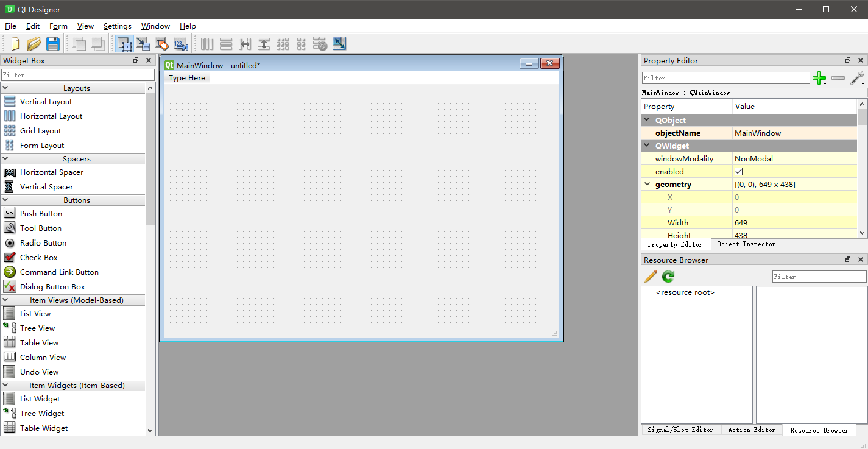Click the Break Layout toolbar icon
This screenshot has height=449, width=868.
click(320, 44)
